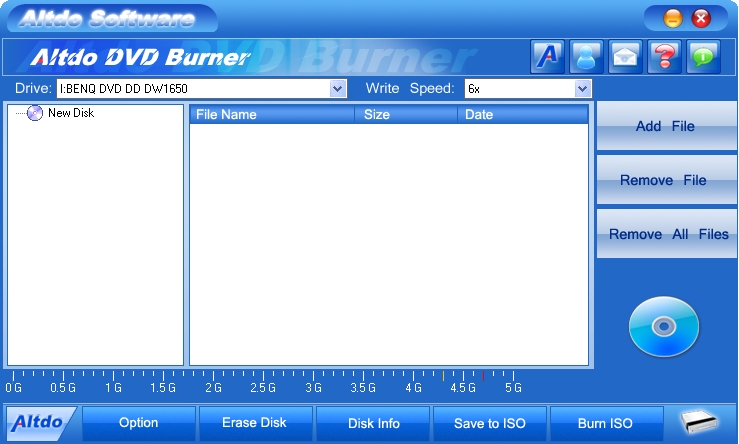The height and width of the screenshot is (444, 739).
Task: Open the Option button
Action: (139, 423)
